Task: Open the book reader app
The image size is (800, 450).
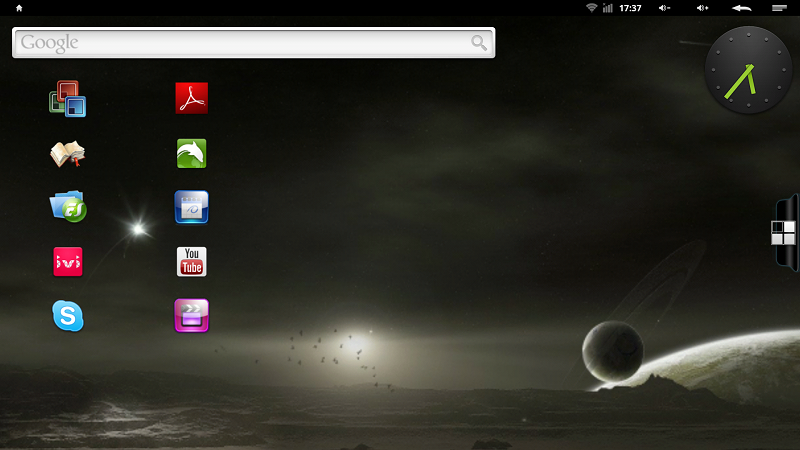Action: (67, 154)
